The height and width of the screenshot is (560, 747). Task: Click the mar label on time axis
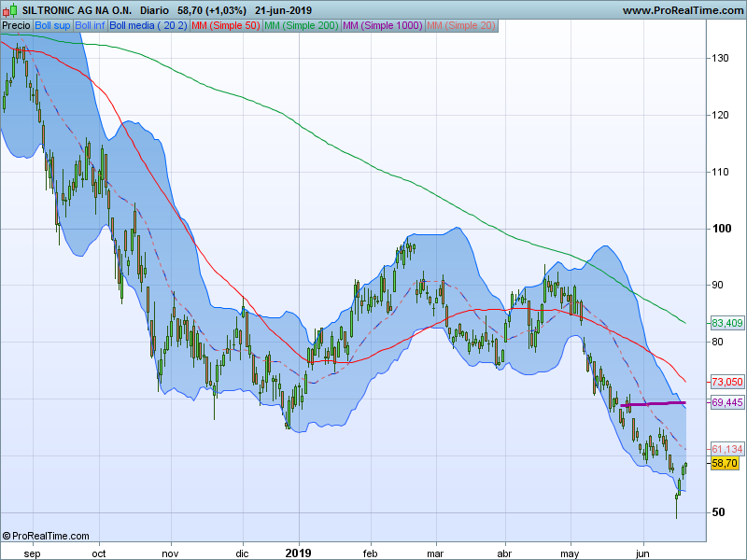[x=435, y=553]
